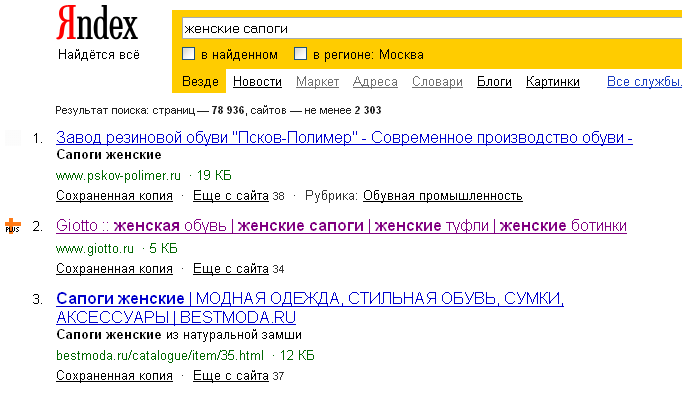Image resolution: width=682 pixels, height=393 pixels.
Task: Enable the 'в найденном' checkbox
Action: pos(188,54)
